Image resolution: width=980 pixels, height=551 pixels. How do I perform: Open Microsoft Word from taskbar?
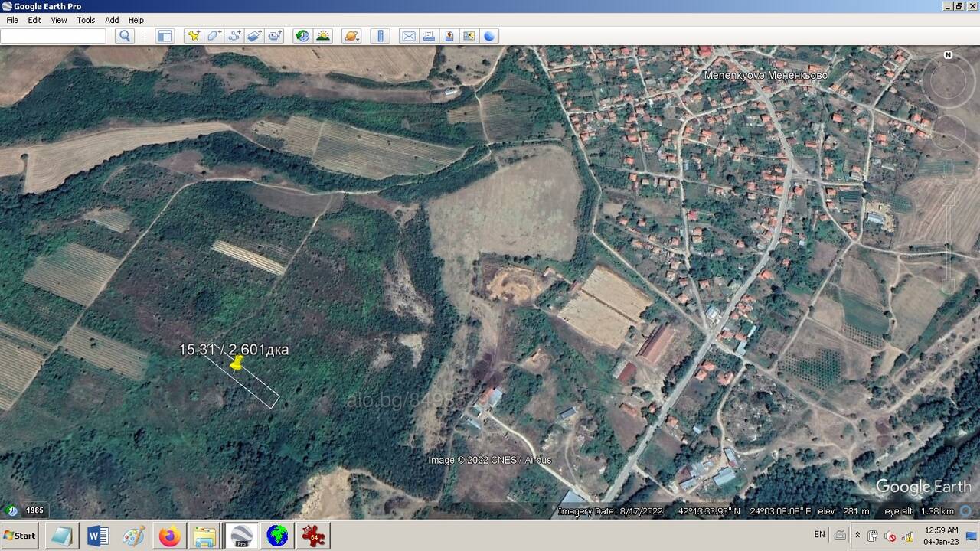[x=98, y=536]
